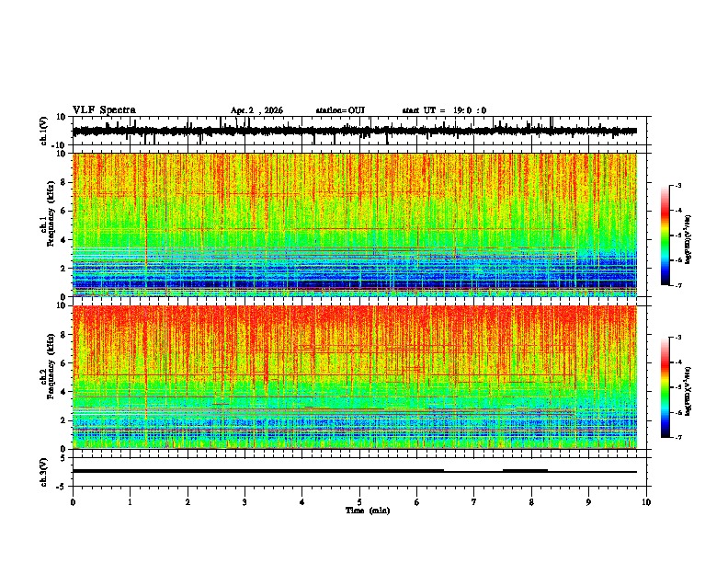Click the "-3" label on ch.1 colorbar
The height and width of the screenshot is (563, 728).
pos(677,186)
